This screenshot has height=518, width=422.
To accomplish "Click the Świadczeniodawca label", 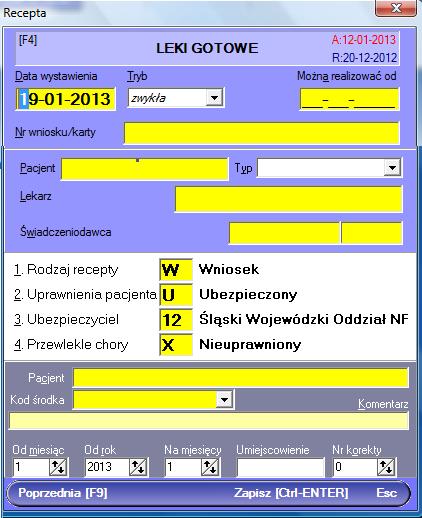I will 66,232.
